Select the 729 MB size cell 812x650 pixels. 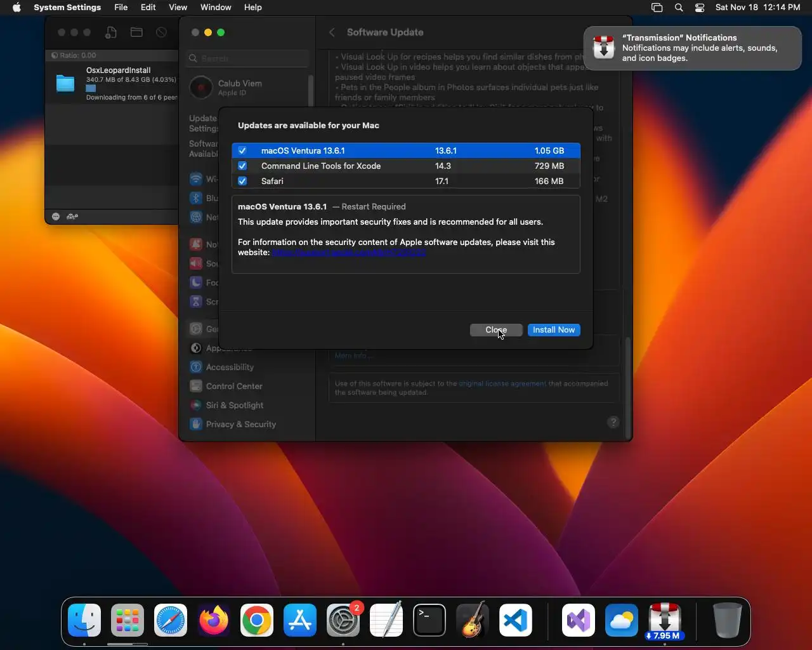pos(549,166)
